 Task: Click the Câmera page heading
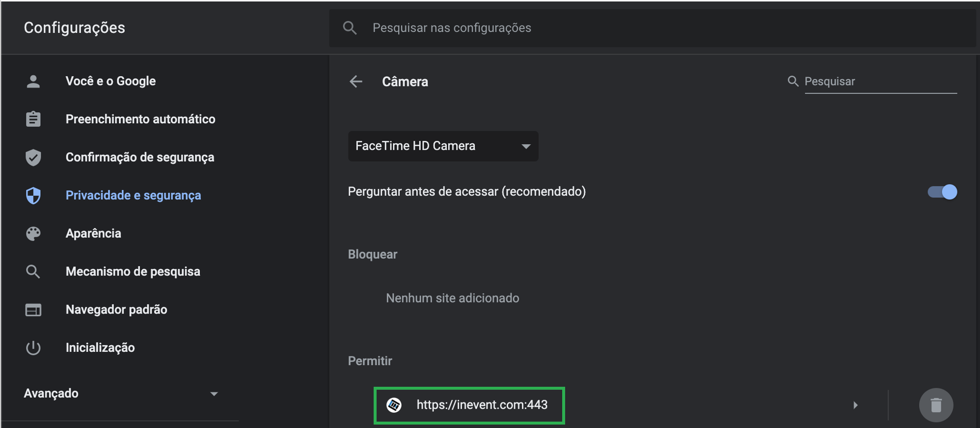[x=405, y=81]
